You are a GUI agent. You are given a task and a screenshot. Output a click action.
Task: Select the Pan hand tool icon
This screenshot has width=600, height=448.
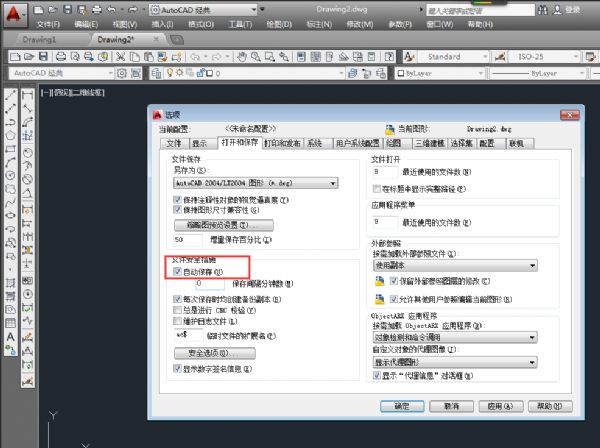242,57
